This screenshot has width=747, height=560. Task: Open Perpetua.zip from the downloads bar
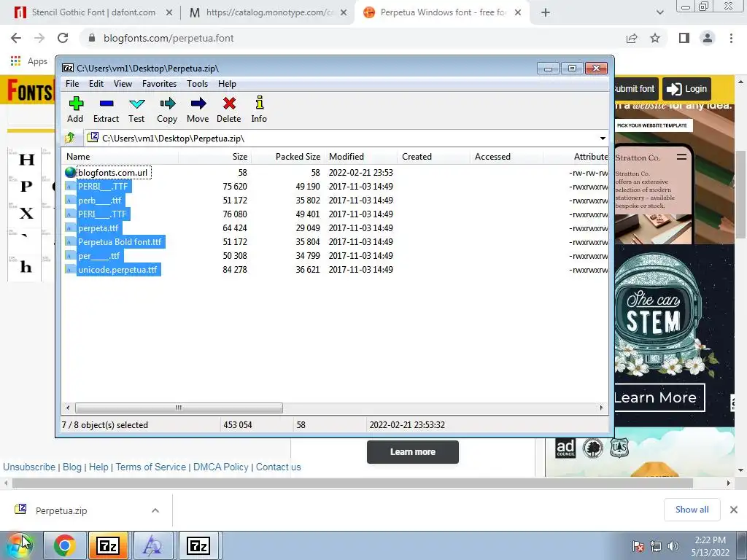coord(61,510)
